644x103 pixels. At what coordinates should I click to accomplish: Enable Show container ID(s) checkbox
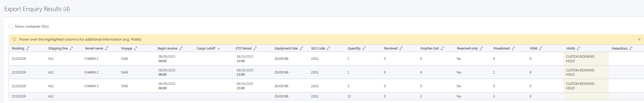click(11, 26)
